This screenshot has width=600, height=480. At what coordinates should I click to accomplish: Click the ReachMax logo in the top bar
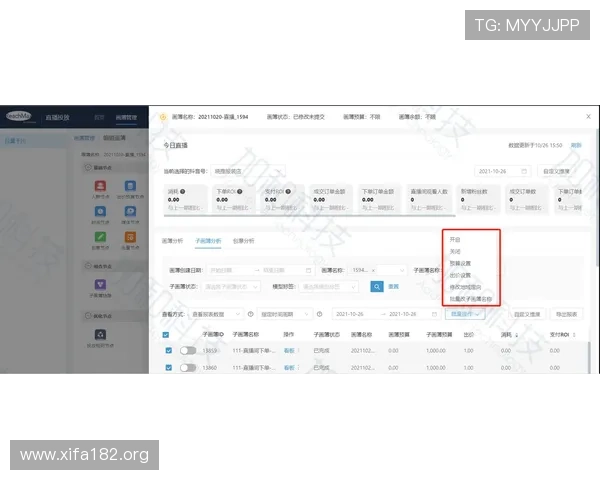(x=19, y=116)
